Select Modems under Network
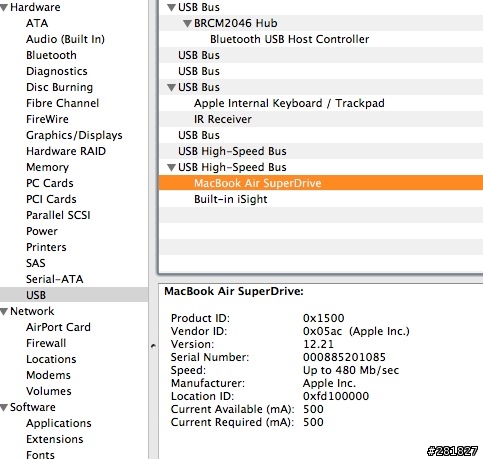 48,375
